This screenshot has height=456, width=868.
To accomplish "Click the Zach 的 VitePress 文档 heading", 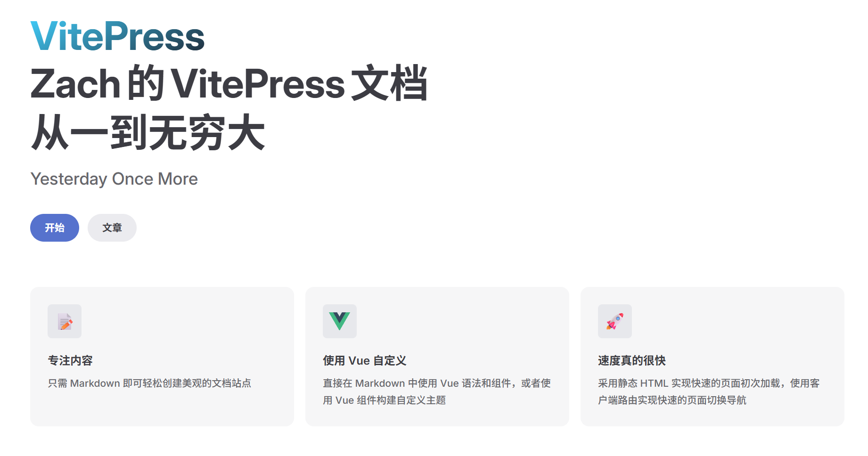I will point(229,83).
